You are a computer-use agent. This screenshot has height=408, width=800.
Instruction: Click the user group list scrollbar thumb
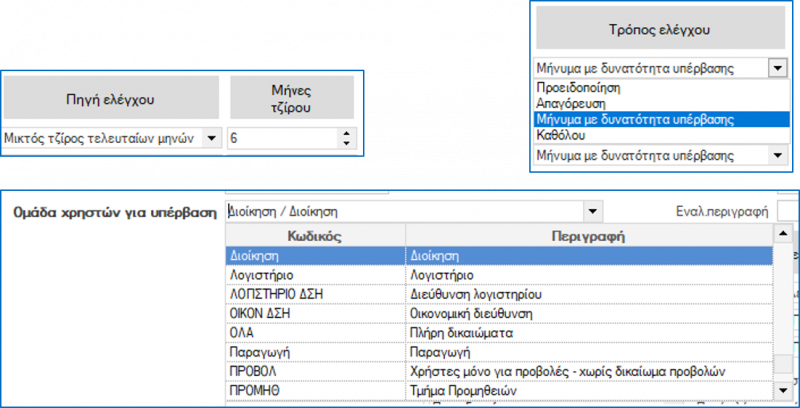point(783,365)
